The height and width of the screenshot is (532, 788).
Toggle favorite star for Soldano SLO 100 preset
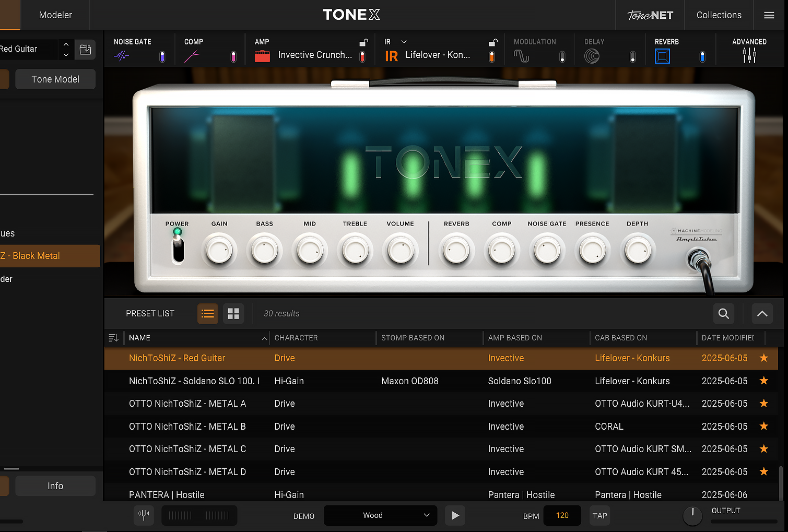click(x=763, y=381)
